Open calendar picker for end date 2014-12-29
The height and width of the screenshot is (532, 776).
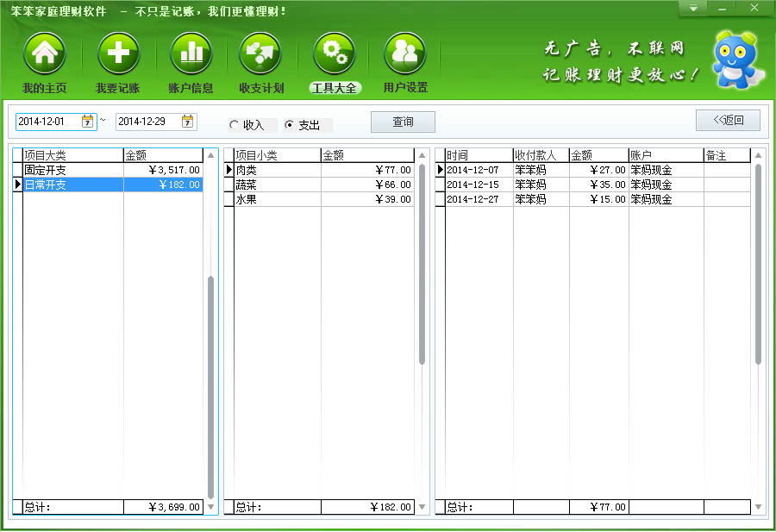tap(188, 122)
